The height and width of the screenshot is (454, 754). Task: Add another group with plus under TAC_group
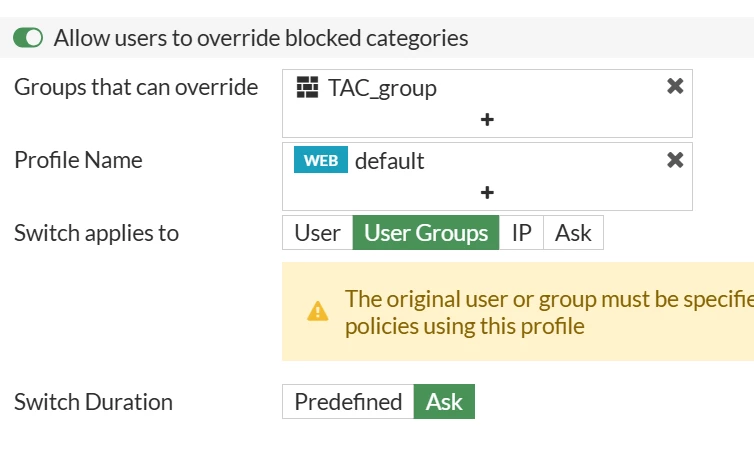coord(487,119)
